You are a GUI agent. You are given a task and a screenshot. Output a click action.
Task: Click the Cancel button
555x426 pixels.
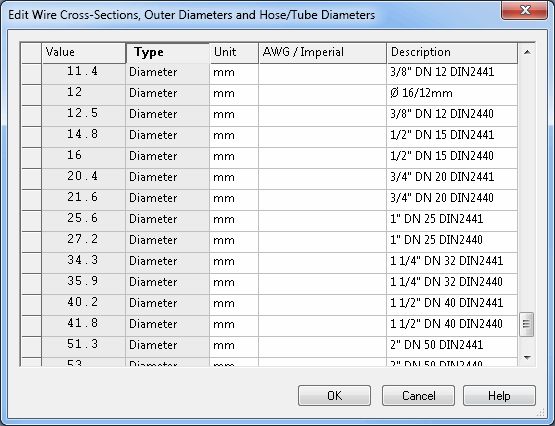pos(418,395)
